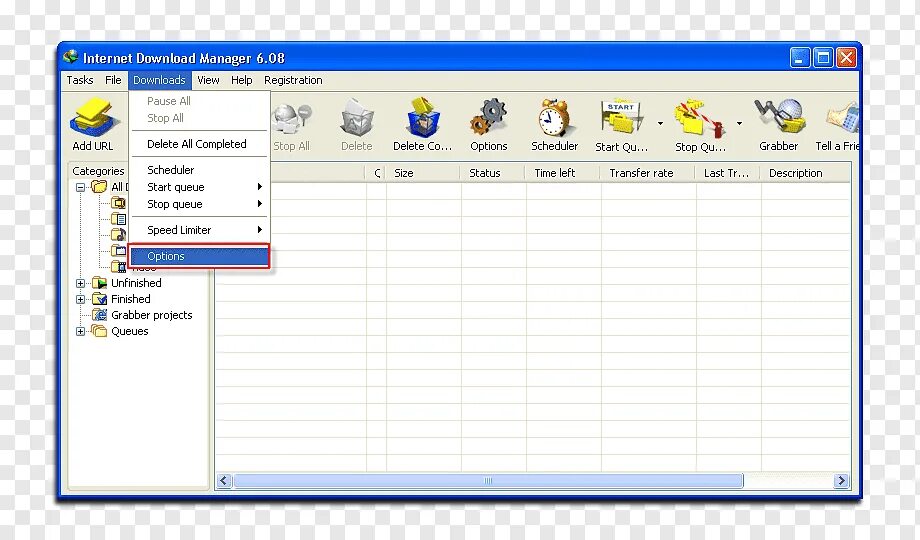Select the Grabber projects label
The width and height of the screenshot is (920, 540).
(x=151, y=315)
